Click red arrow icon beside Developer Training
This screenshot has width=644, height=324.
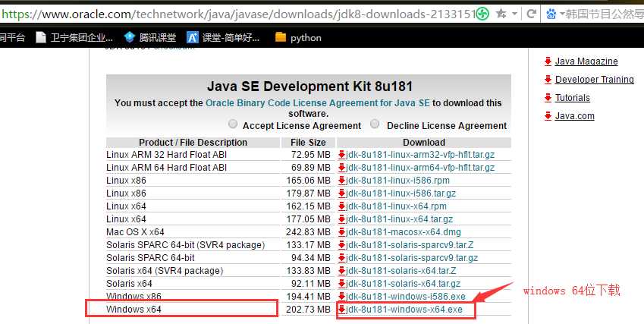click(548, 80)
